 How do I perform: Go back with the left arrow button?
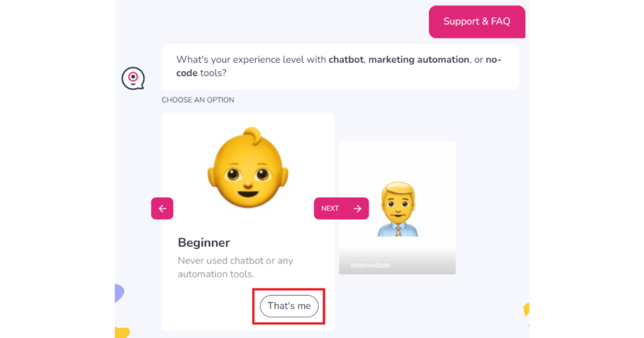[x=162, y=209]
